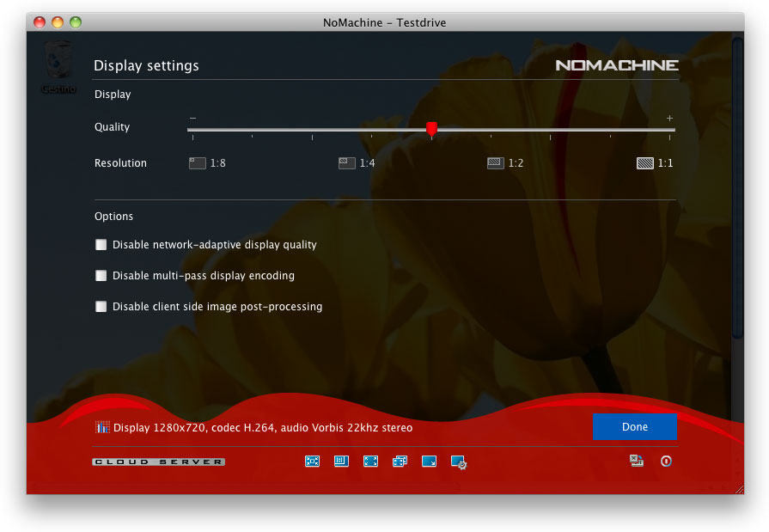
Task: Enable Disable network-adaptive display quality
Action: 101,245
